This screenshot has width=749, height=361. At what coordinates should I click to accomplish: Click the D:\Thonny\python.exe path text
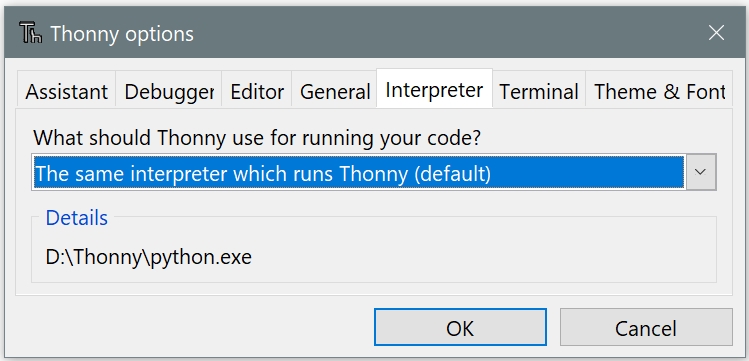(x=149, y=257)
